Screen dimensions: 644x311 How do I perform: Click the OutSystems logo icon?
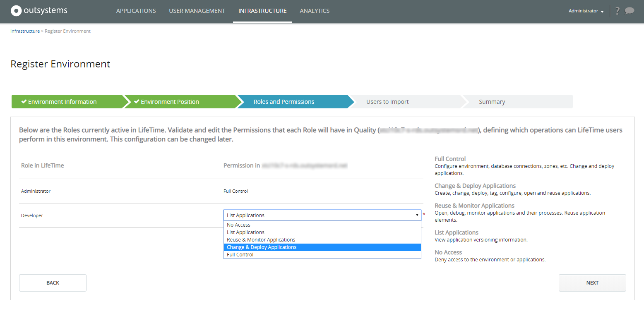[x=16, y=11]
